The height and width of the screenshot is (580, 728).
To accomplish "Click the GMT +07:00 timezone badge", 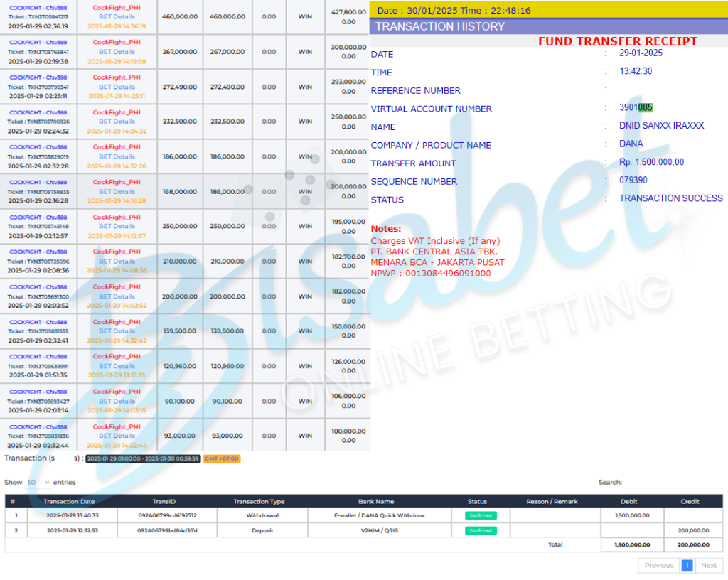I will click(x=222, y=458).
